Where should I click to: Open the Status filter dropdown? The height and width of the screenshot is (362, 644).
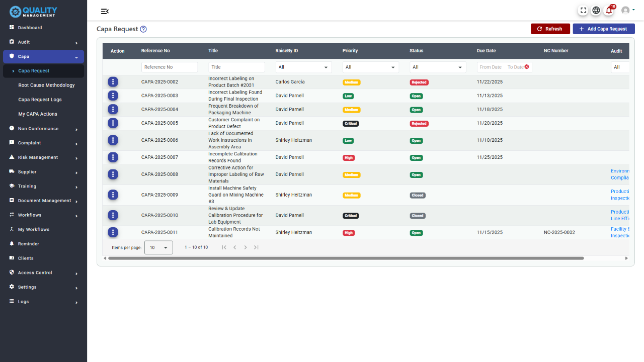[x=437, y=67]
